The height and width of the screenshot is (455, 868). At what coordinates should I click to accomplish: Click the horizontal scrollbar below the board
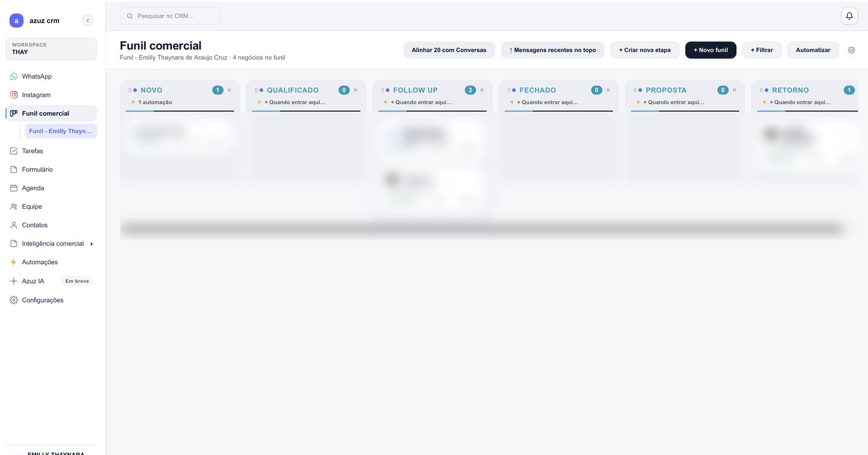[x=482, y=229]
